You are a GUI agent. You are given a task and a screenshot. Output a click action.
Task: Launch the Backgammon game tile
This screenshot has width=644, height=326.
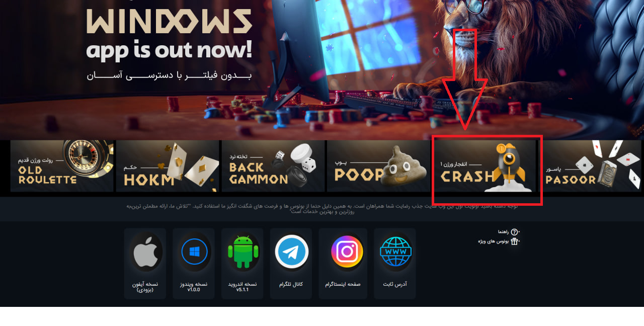tap(273, 166)
